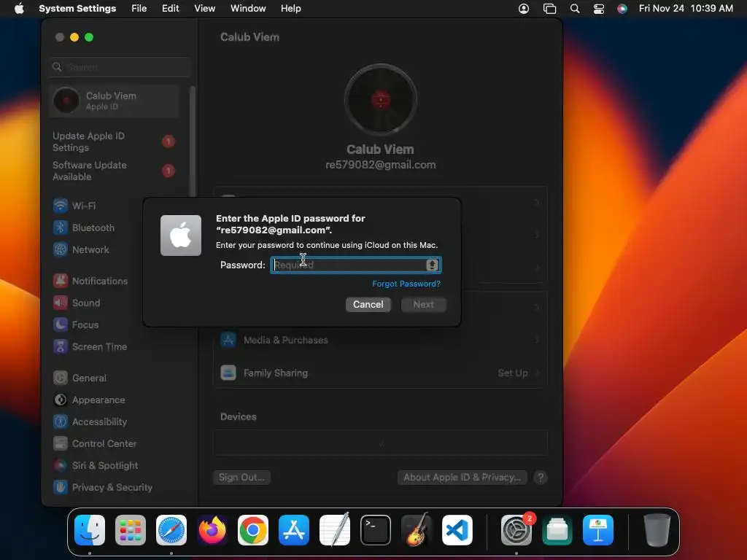The image size is (747, 560).
Task: Open the Wi-Fi settings icon
Action: coord(61,206)
